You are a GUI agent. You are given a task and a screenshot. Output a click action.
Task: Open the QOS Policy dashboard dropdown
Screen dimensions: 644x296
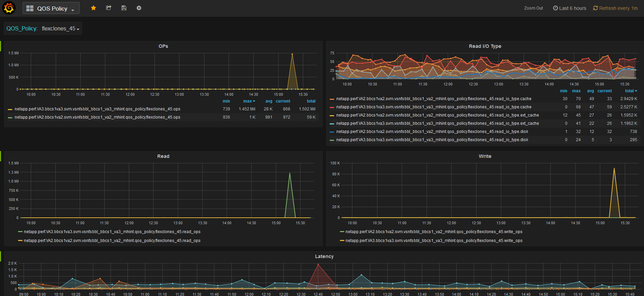pyautogui.click(x=51, y=9)
